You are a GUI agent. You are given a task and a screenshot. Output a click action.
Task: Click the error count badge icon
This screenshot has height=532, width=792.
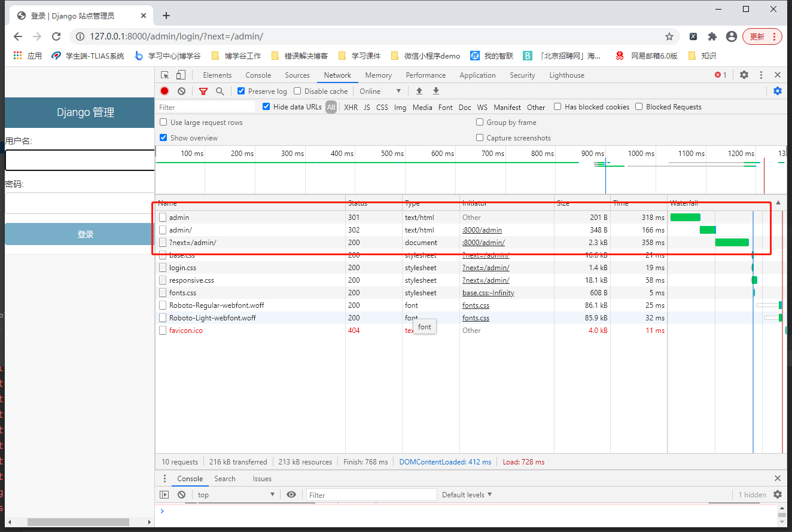tap(720, 75)
